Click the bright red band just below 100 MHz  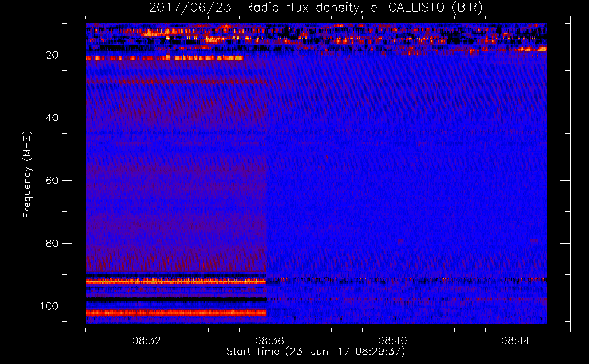(x=176, y=313)
